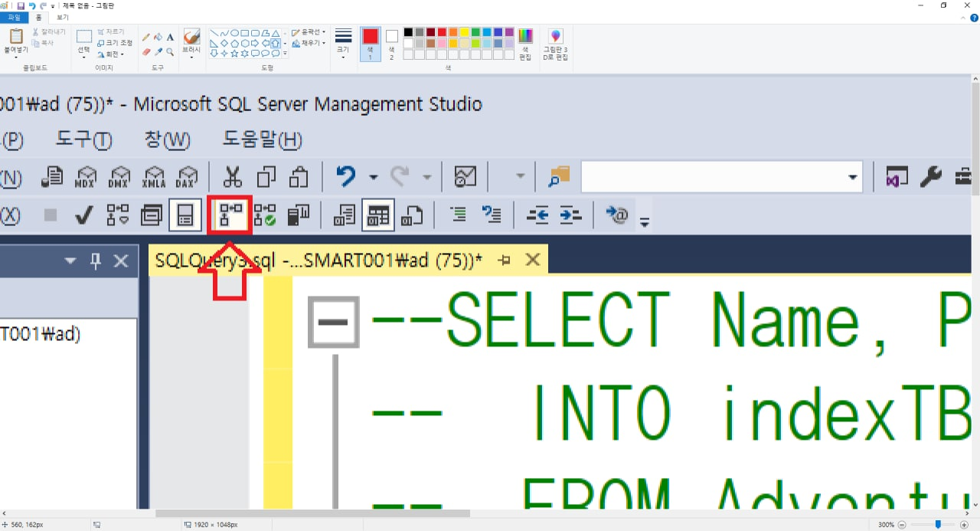Click the 복사 copy icon in Paint ribbon
The image size is (980, 531).
pos(35,43)
